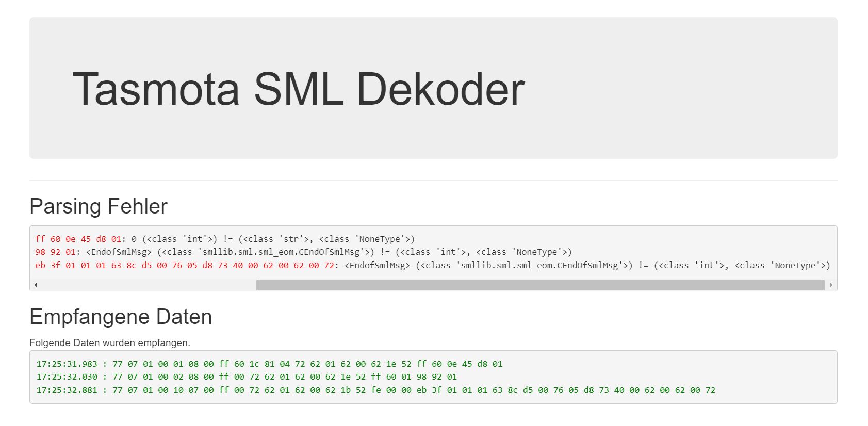Click the timestamp 17:25:32.881
Viewport: 868px width, 426px height.
click(67, 390)
